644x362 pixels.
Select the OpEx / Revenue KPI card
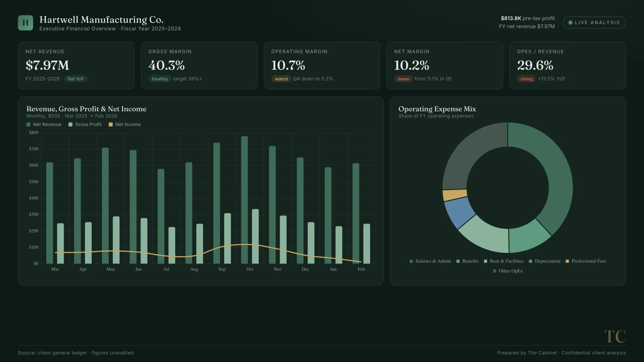(568, 65)
